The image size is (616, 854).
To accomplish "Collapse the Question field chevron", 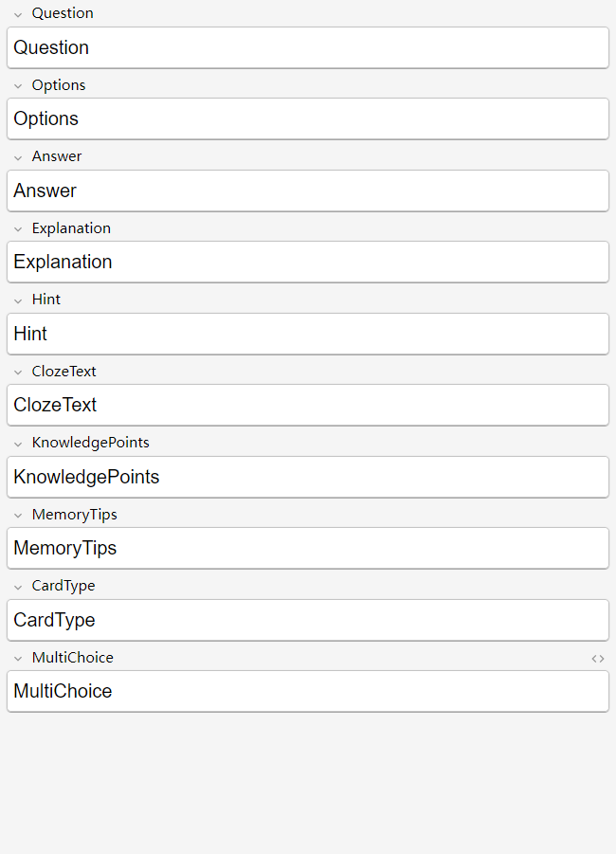I will click(18, 14).
